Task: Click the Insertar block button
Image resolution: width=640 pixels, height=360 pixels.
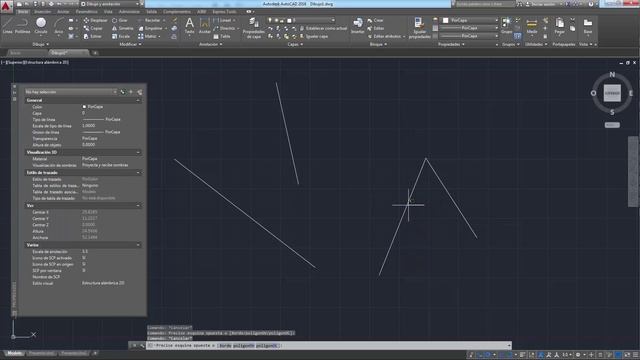Action: tap(358, 25)
